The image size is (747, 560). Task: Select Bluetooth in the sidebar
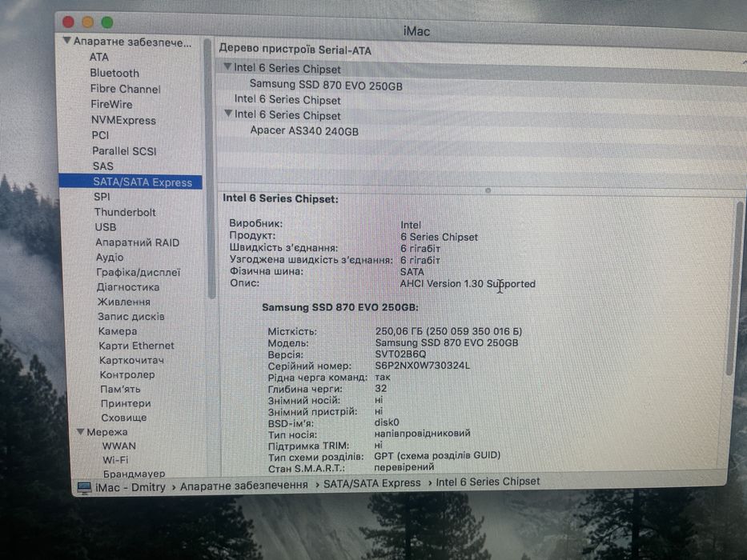pyautogui.click(x=114, y=73)
